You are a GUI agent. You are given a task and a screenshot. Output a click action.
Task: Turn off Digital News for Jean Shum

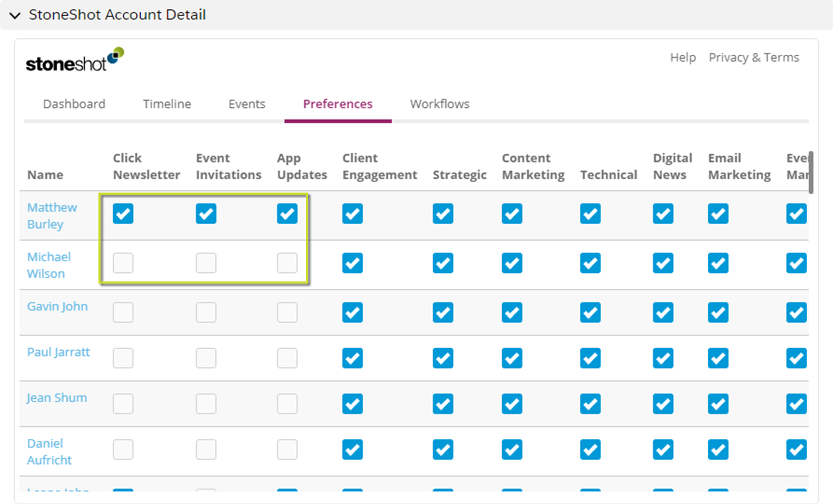663,404
